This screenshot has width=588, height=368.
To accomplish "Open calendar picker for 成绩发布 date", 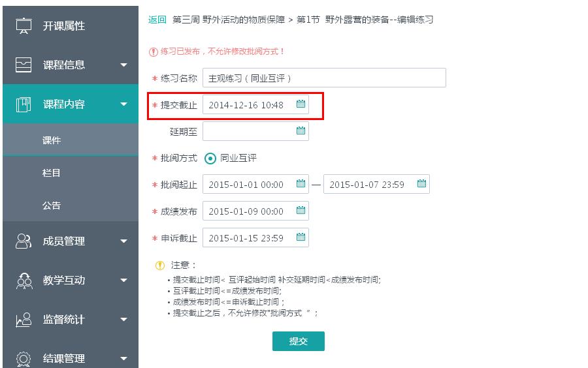I will click(301, 211).
